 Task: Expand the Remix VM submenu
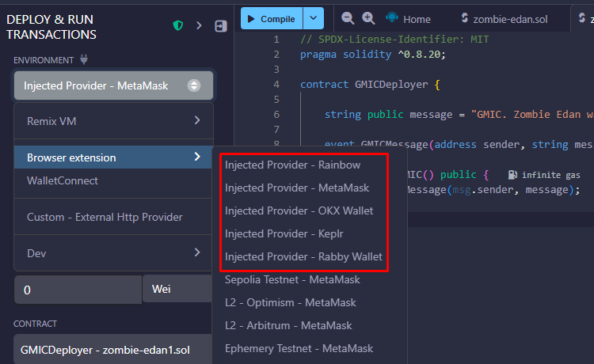[x=113, y=121]
